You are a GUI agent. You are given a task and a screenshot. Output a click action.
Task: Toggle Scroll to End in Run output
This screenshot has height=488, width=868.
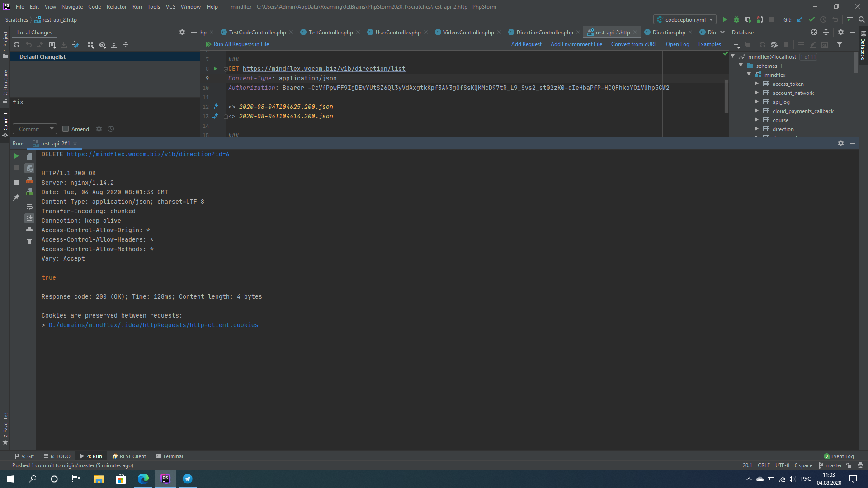click(29, 218)
